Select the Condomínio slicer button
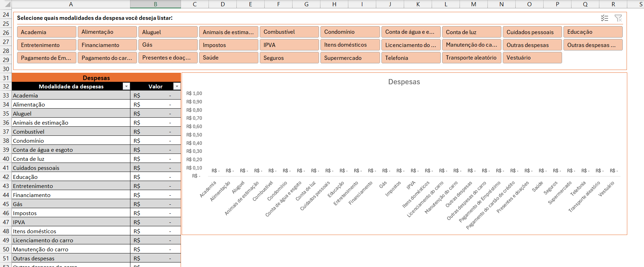 point(350,32)
